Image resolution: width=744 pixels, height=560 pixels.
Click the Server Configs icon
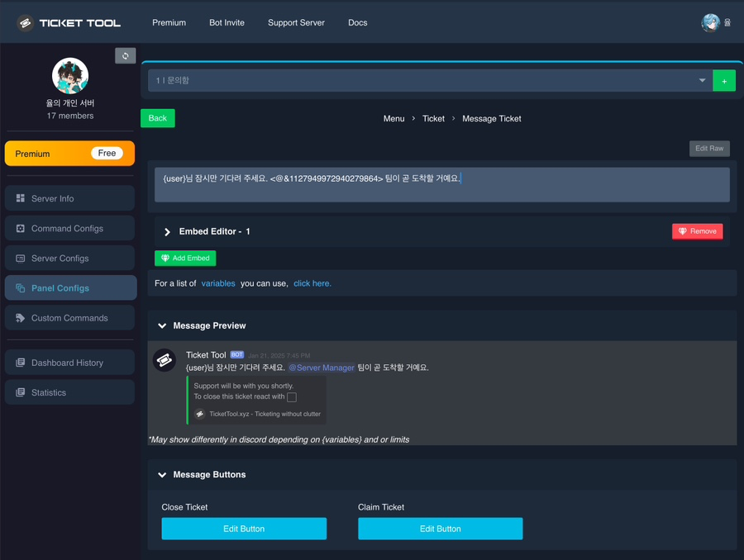click(x=21, y=258)
